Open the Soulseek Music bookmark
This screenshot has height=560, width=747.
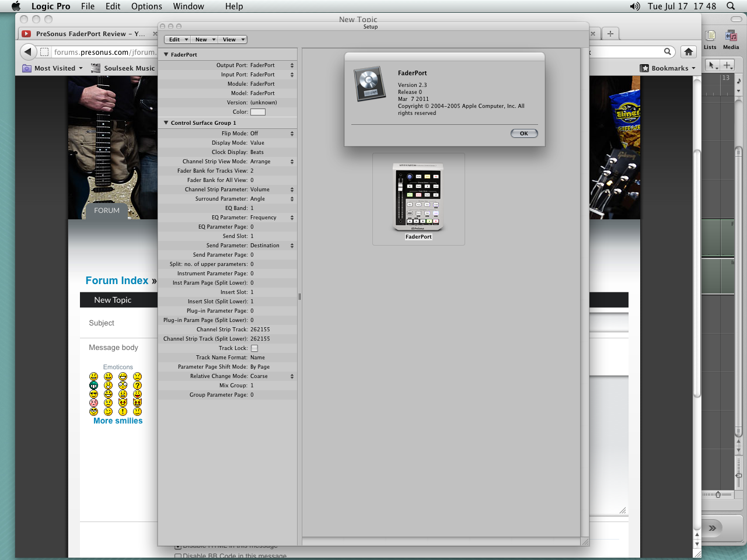pyautogui.click(x=123, y=68)
